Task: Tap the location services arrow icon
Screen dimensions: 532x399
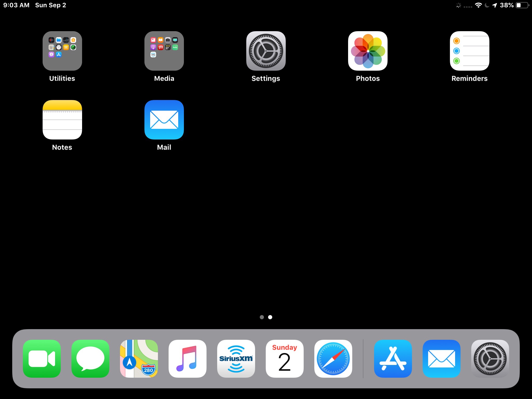Action: click(x=495, y=5)
